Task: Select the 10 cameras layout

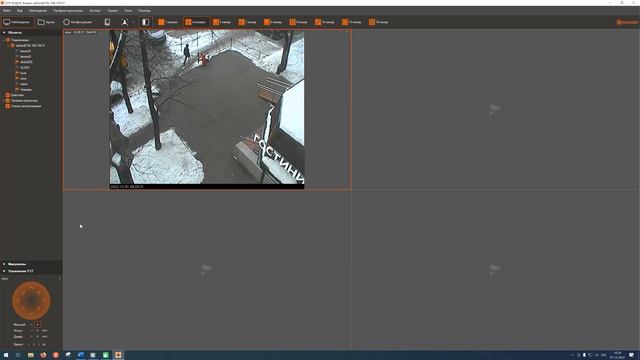Action: [x=325, y=22]
